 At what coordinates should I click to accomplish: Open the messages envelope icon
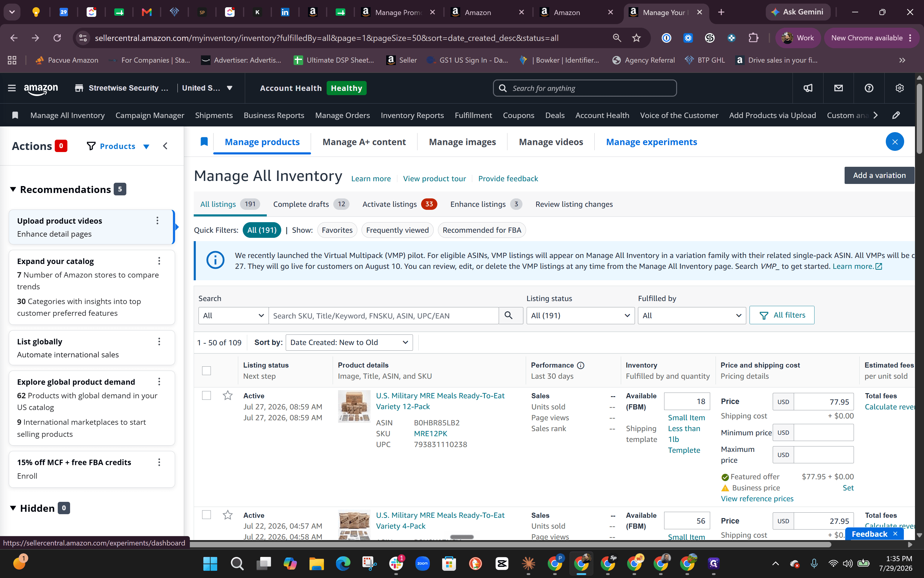click(839, 88)
